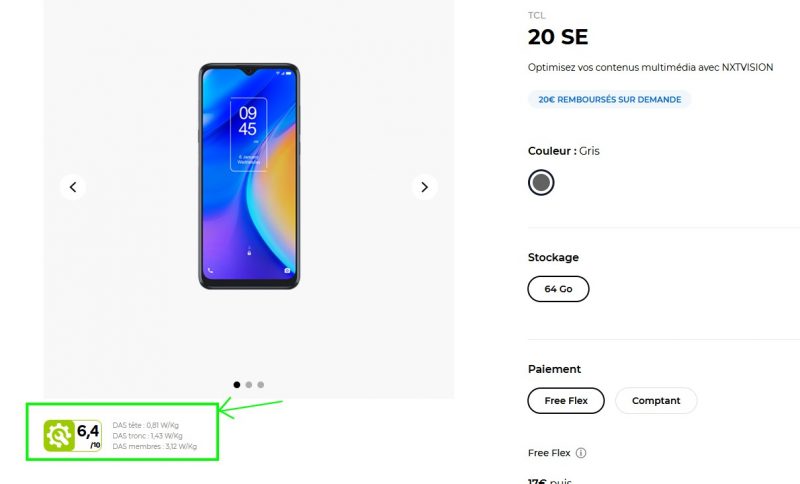
Task: Click the next image arrow
Action: [x=425, y=187]
